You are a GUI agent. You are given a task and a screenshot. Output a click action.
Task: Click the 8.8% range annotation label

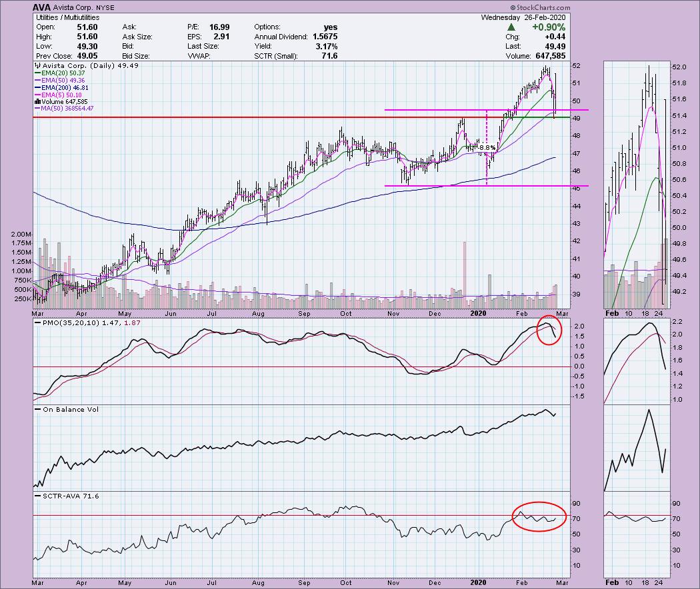coord(487,147)
